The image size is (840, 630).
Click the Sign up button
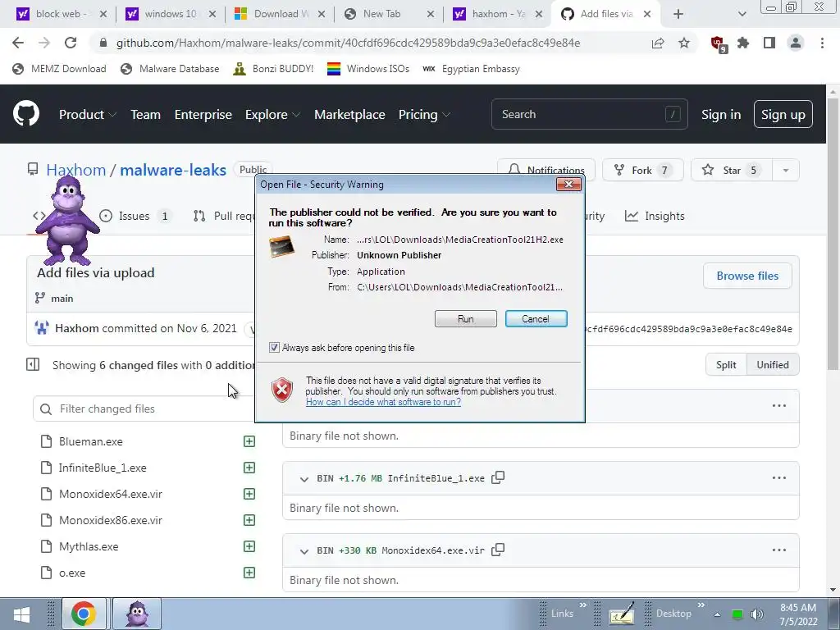pos(783,114)
